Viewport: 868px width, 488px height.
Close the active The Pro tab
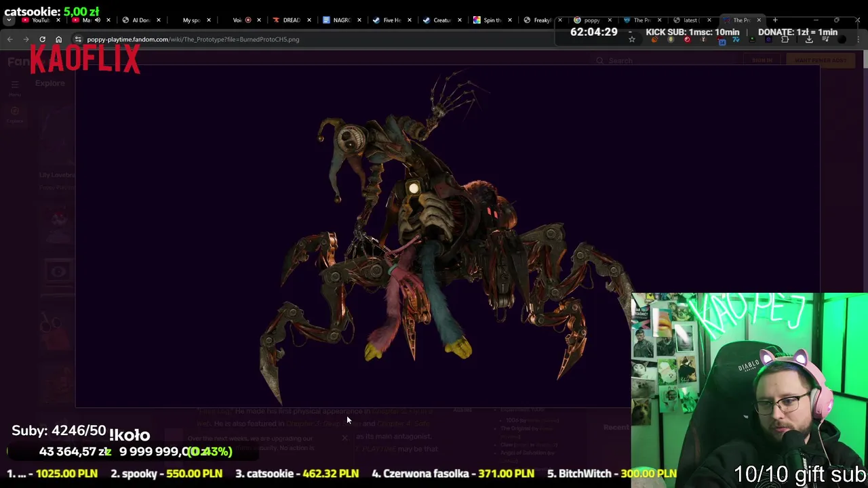click(x=759, y=20)
